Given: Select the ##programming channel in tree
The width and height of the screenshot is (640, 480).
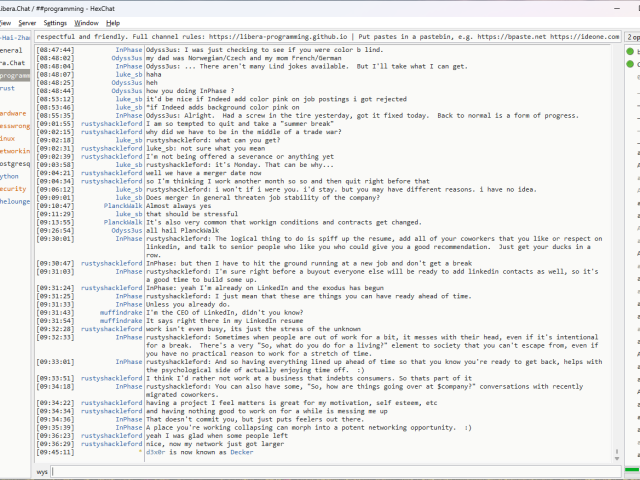Looking at the screenshot, I should pos(15,75).
